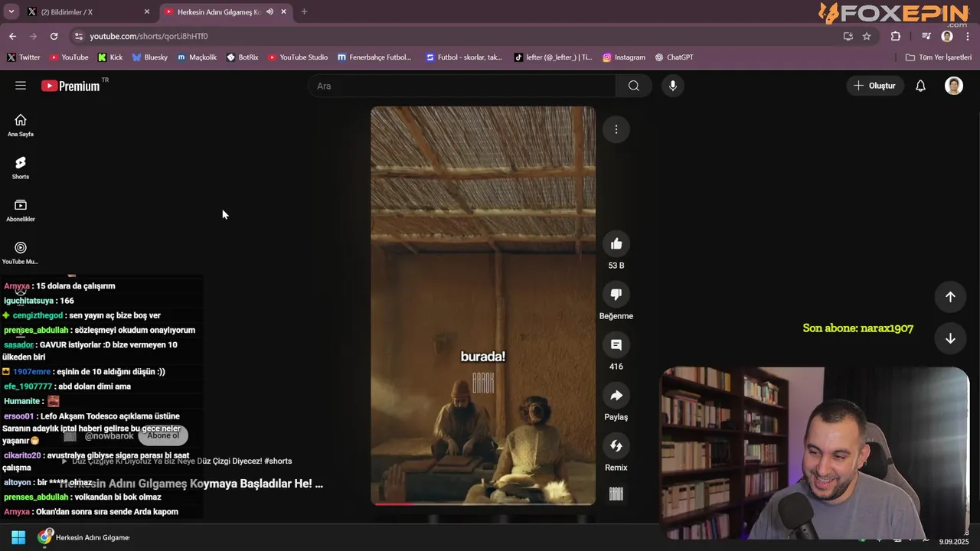This screenshot has height=551, width=980.
Task: Go to previous short with up arrow
Action: 950,297
